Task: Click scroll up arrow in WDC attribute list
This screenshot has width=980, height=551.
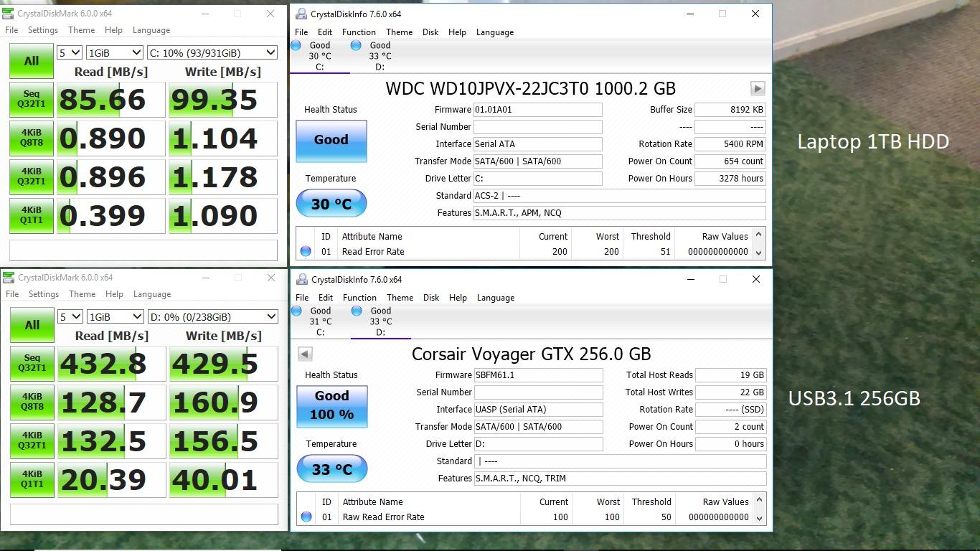Action: click(759, 235)
